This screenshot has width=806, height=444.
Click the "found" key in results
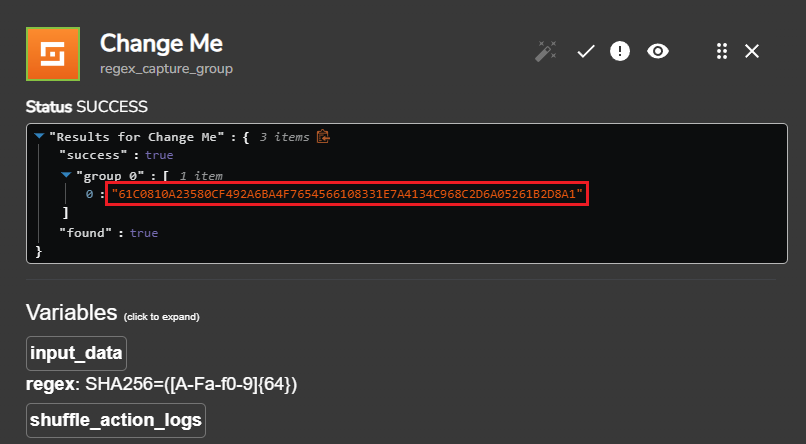(x=85, y=233)
